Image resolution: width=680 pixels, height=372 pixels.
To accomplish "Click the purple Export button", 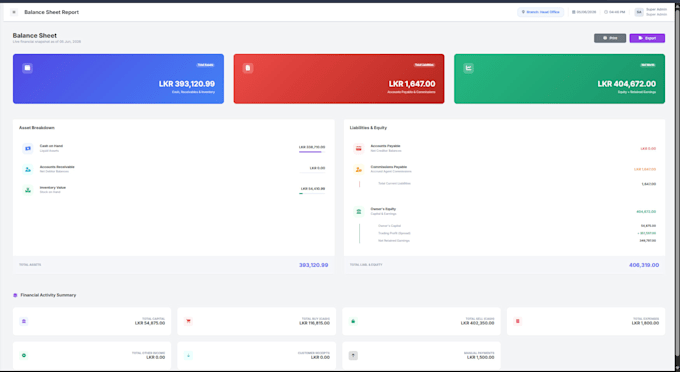I will pos(647,38).
